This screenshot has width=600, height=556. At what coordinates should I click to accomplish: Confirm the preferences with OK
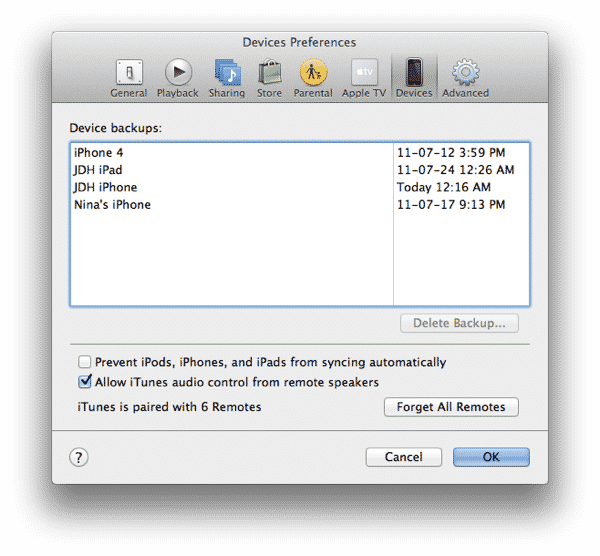point(491,457)
